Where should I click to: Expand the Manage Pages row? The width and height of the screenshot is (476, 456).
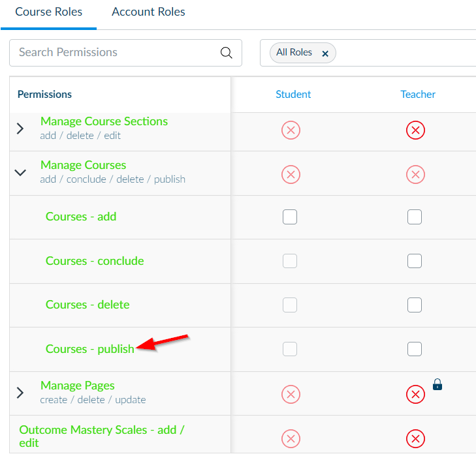(x=20, y=393)
